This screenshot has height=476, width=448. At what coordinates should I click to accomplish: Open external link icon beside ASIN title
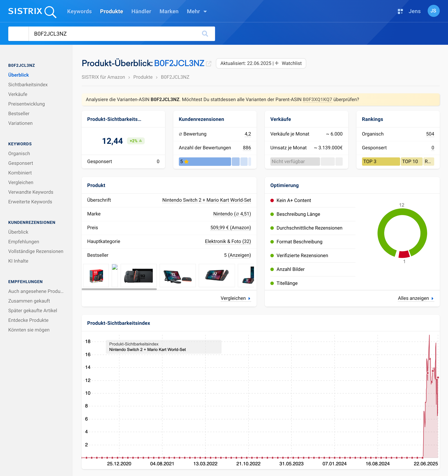click(209, 64)
